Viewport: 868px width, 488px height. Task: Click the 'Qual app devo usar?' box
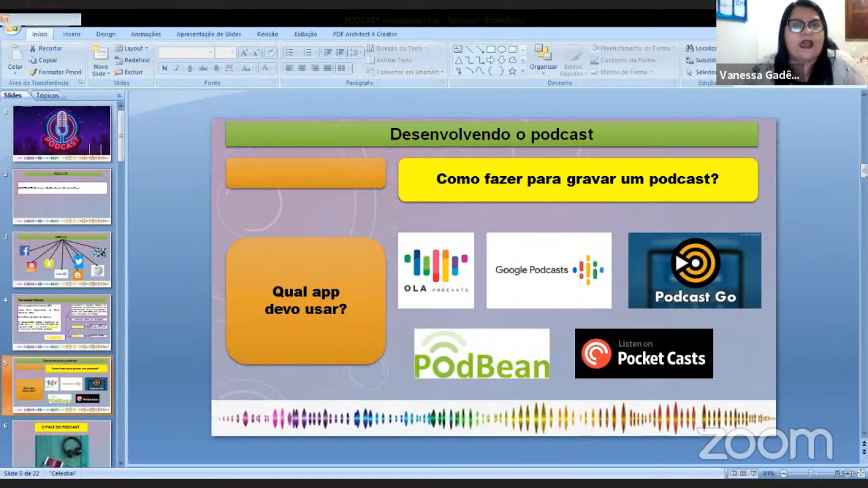(x=305, y=300)
